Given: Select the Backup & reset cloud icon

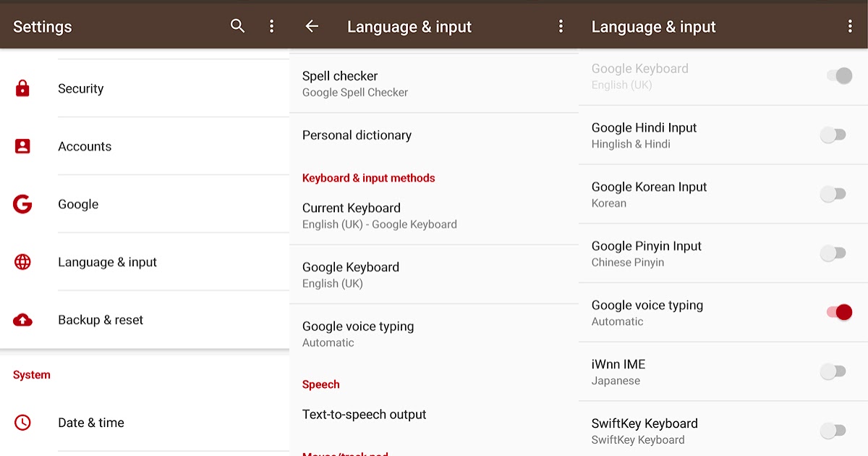Looking at the screenshot, I should pyautogui.click(x=22, y=319).
